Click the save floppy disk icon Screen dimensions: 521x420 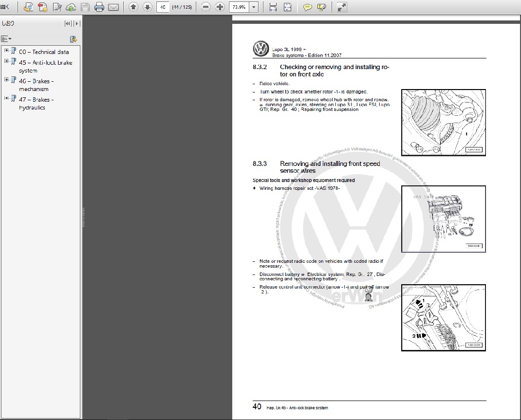(85, 7)
